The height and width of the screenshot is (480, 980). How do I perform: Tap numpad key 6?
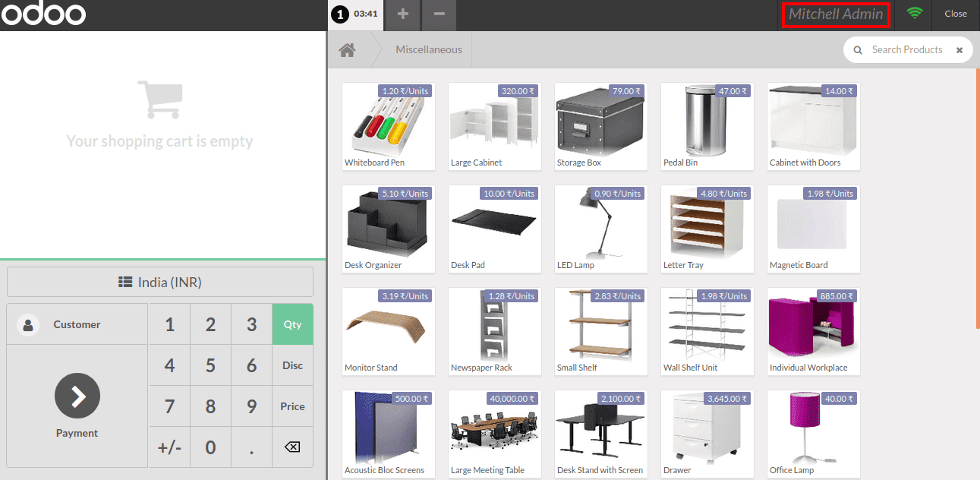(x=251, y=365)
